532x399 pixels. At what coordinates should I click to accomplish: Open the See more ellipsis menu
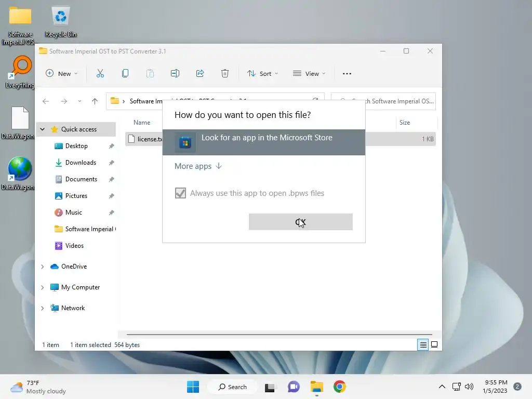[347, 74]
